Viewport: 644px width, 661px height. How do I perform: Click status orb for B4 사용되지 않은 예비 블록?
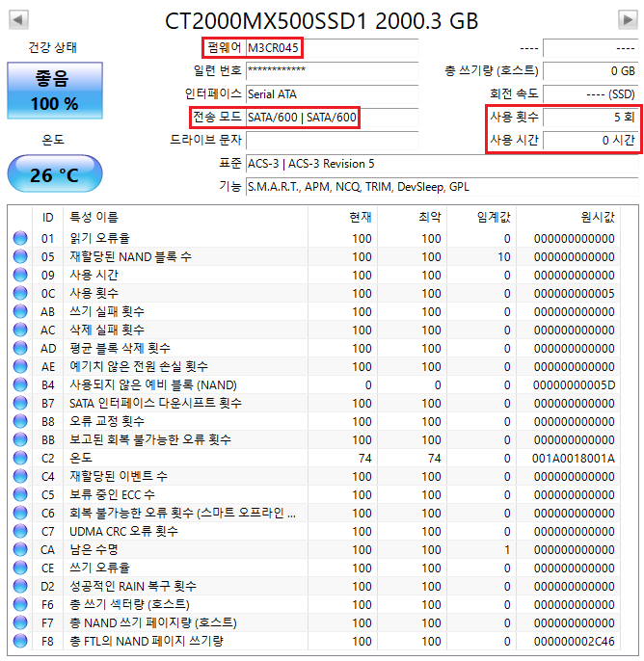pos(20,384)
